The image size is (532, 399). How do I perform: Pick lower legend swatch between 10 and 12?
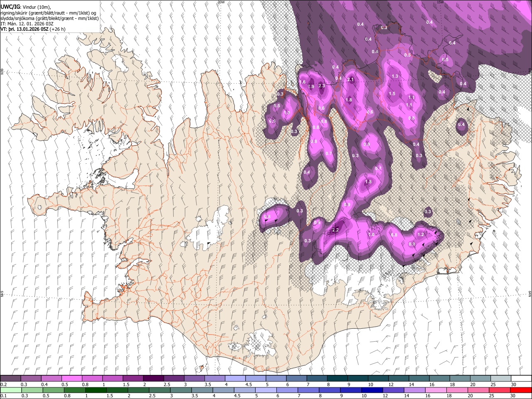(x=372, y=390)
